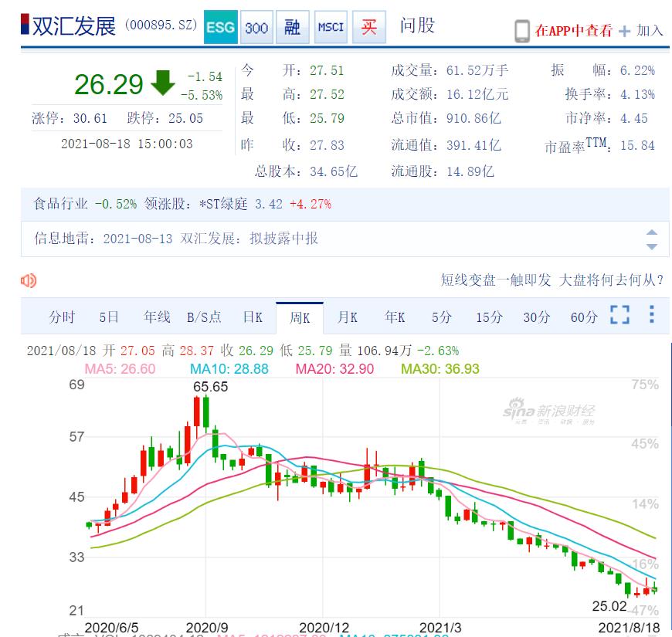
Task: Click the 300 index badge
Action: coord(256,28)
